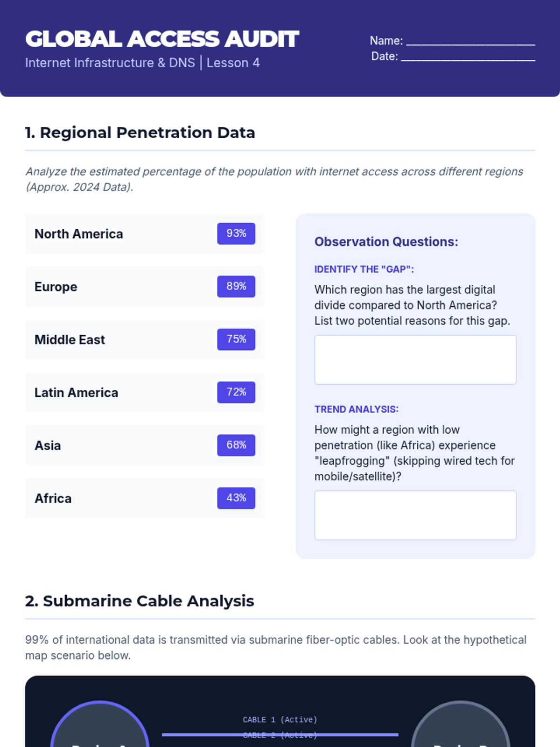Click the 68% badge
The image size is (560, 747).
click(236, 445)
